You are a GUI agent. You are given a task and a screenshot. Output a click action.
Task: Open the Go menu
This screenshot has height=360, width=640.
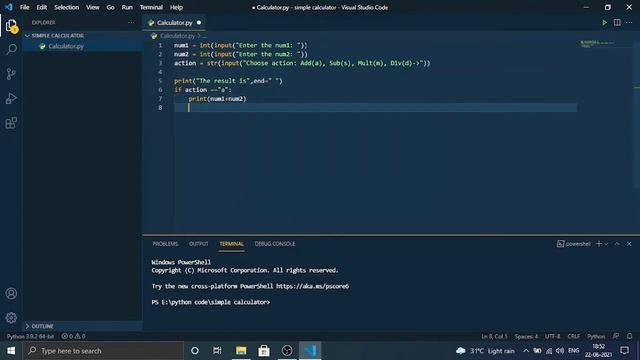111,7
